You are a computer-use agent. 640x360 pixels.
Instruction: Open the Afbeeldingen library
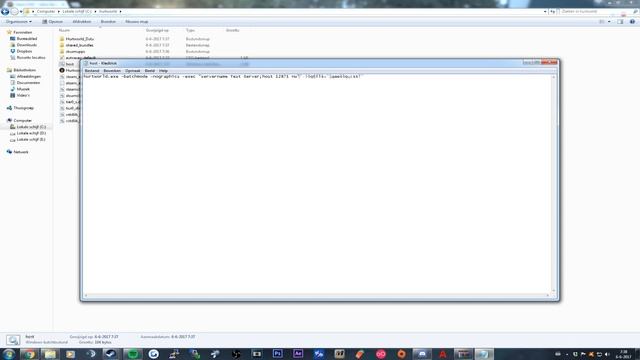(x=29, y=76)
